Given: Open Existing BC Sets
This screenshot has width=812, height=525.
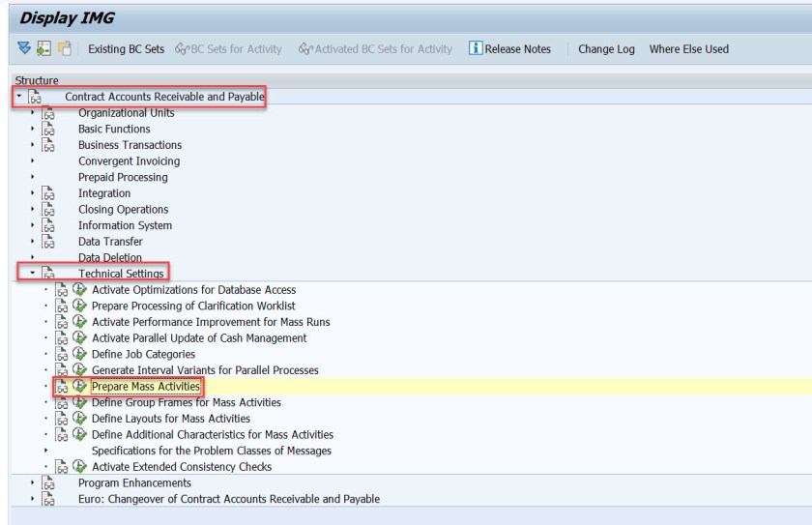Looking at the screenshot, I should tap(126, 49).
